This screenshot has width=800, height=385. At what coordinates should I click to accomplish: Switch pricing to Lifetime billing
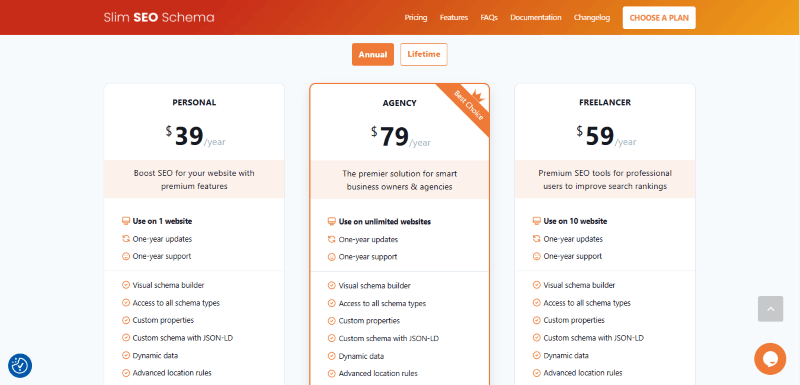point(423,55)
